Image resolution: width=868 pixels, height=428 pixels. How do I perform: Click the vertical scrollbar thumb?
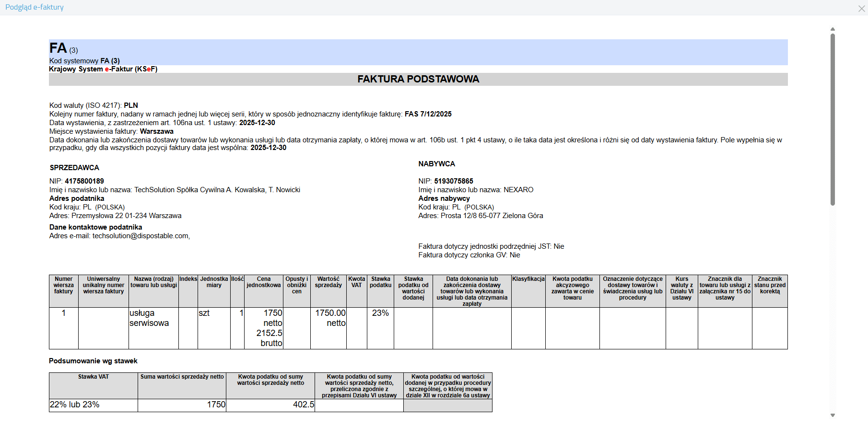click(833, 120)
